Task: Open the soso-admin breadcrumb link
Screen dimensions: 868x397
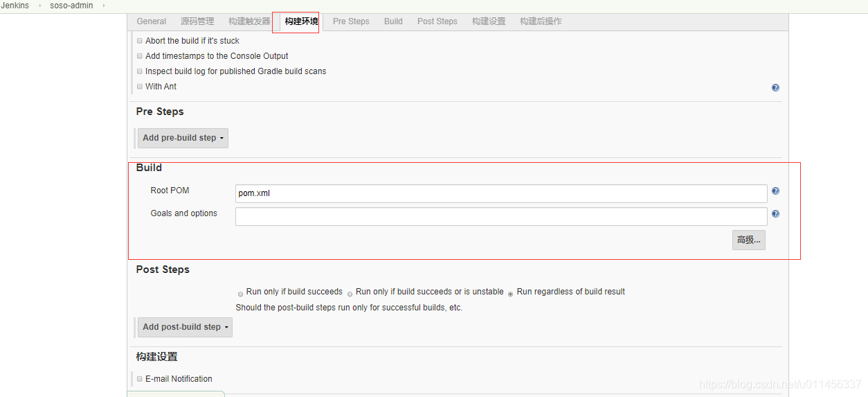Action: [x=71, y=6]
